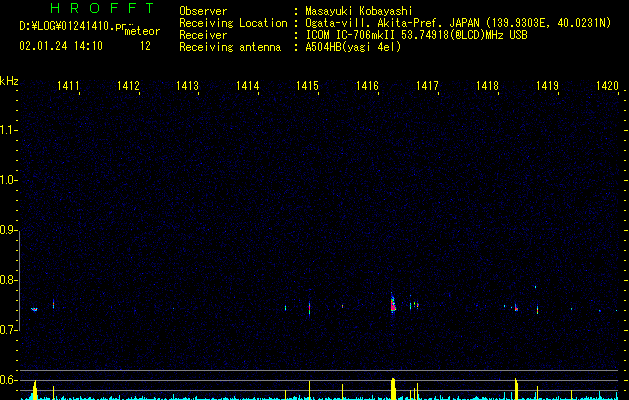Click the 1416 time axis marker

367,85
